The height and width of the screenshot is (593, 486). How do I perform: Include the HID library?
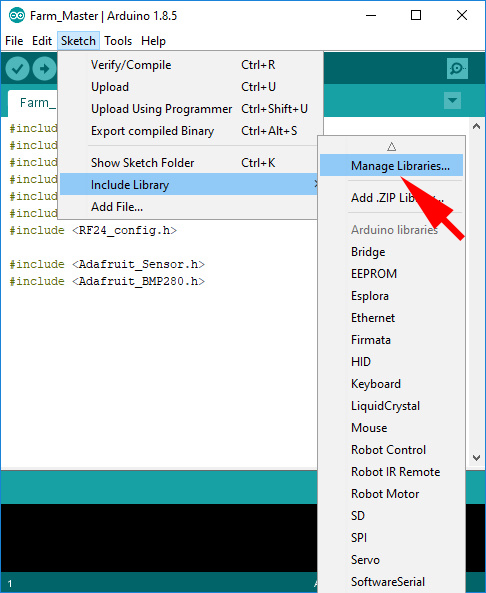click(391, 362)
